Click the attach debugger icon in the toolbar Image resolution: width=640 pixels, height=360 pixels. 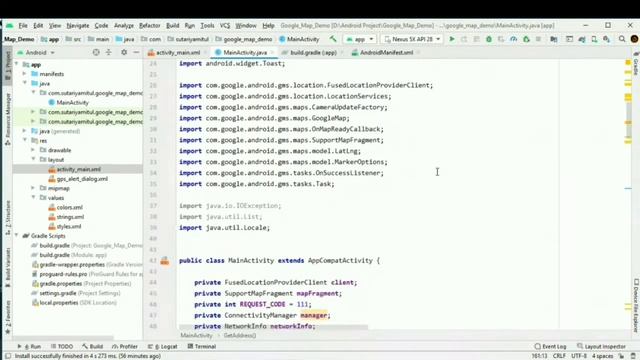click(526, 39)
